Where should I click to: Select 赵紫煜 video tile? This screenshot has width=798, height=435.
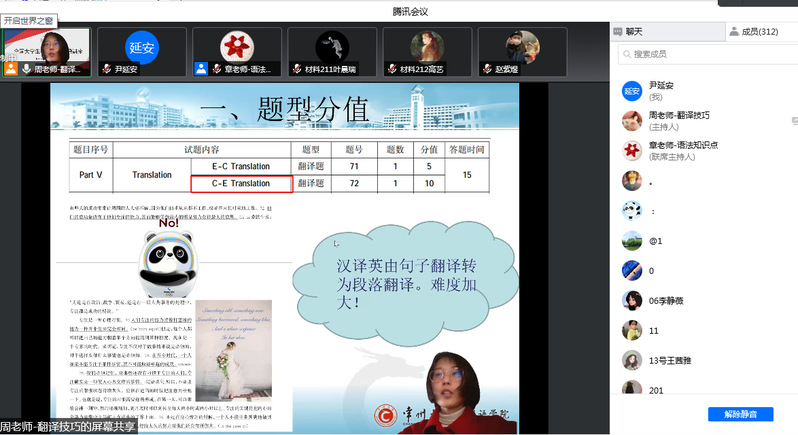click(x=522, y=52)
